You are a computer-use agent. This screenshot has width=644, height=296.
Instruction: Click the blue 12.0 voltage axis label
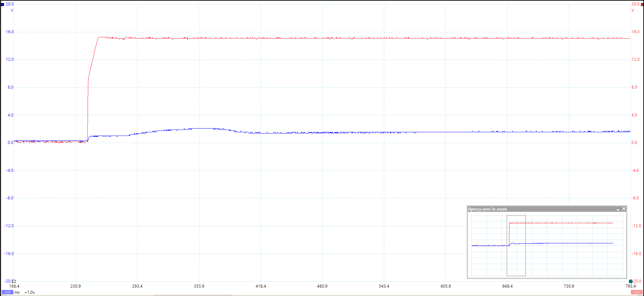[10, 59]
